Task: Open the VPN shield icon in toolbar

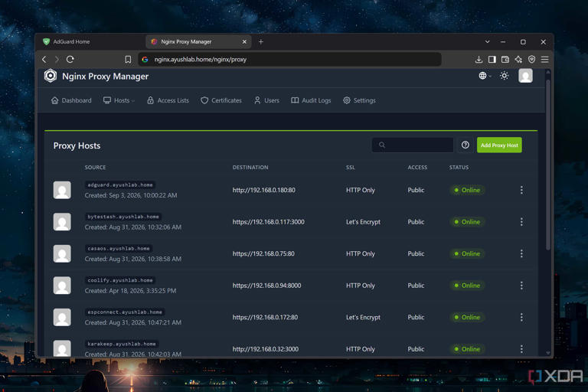Action: [x=532, y=59]
